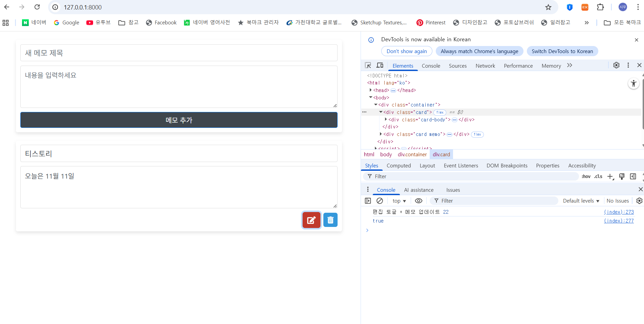Open console settings gear icon
Viewport: 644px width, 324px height.
pos(639,201)
